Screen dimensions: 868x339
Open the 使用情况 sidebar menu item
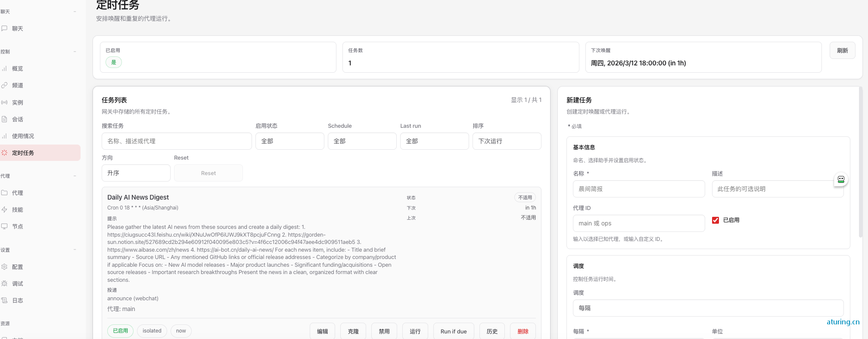coord(23,136)
